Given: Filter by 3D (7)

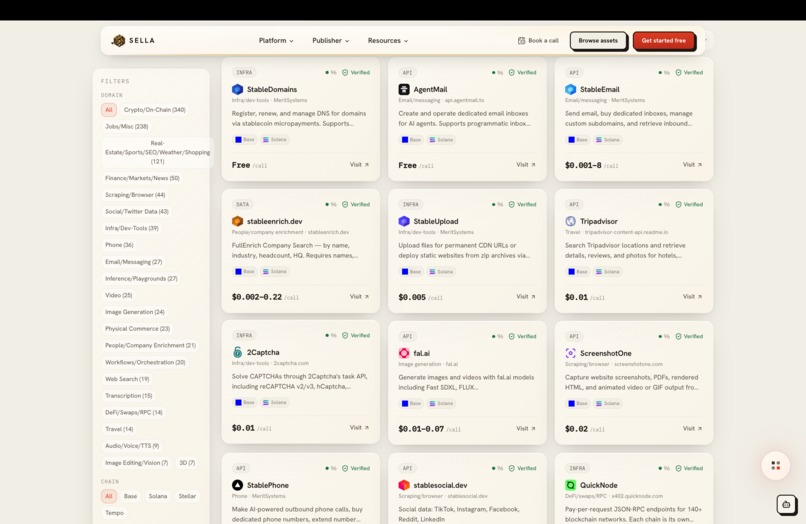Looking at the screenshot, I should (187, 463).
